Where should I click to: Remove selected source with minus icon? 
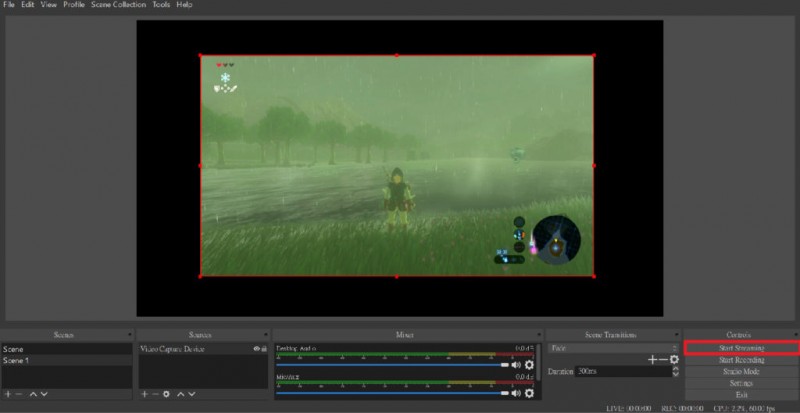(x=155, y=394)
